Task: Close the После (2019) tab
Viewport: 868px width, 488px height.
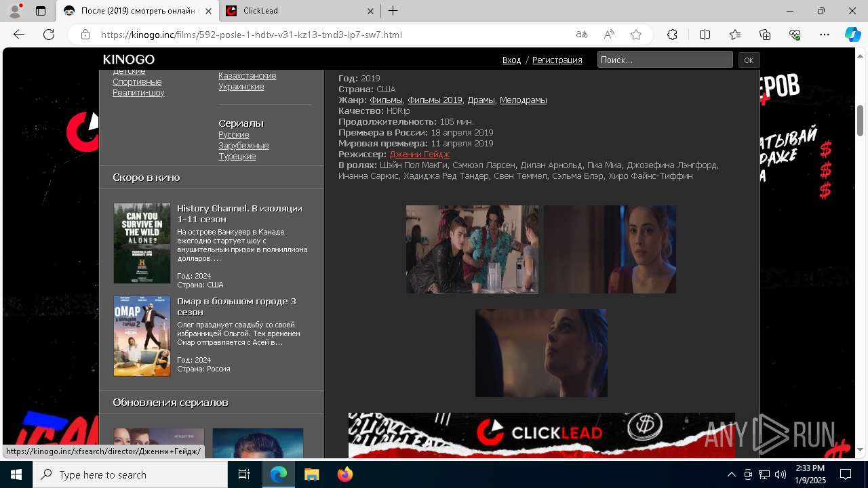Action: pos(208,11)
